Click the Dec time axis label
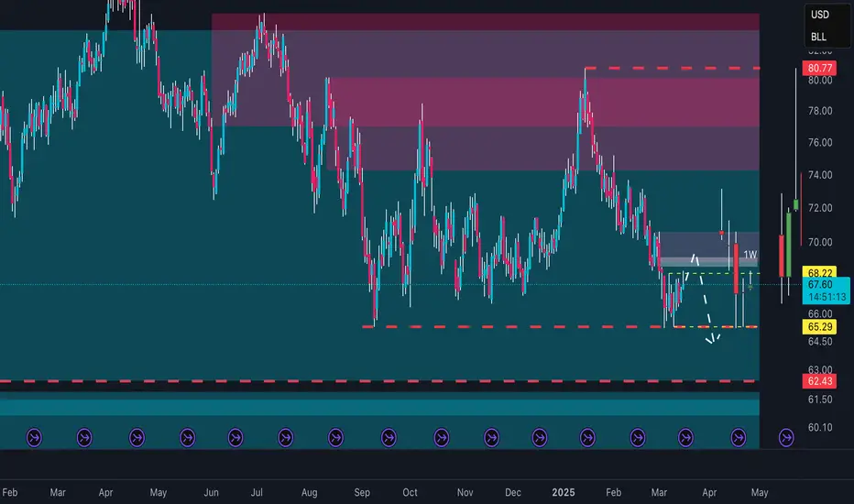854x504 pixels. coord(512,493)
